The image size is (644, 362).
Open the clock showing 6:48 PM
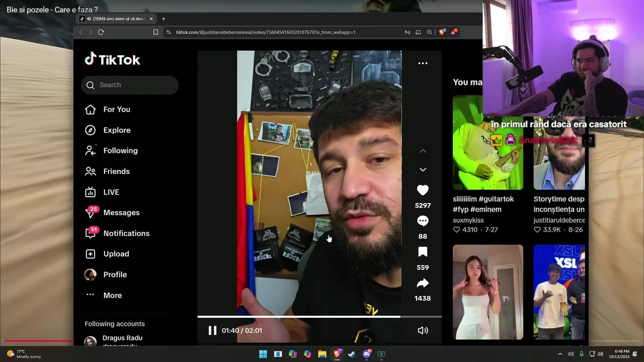click(x=619, y=354)
